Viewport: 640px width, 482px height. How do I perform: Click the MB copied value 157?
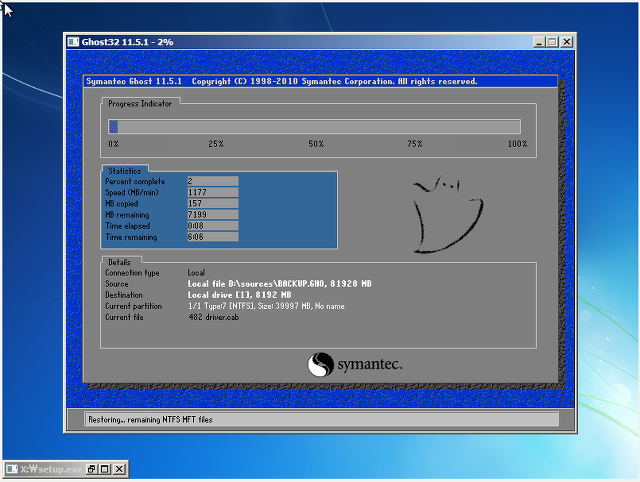[x=213, y=203]
